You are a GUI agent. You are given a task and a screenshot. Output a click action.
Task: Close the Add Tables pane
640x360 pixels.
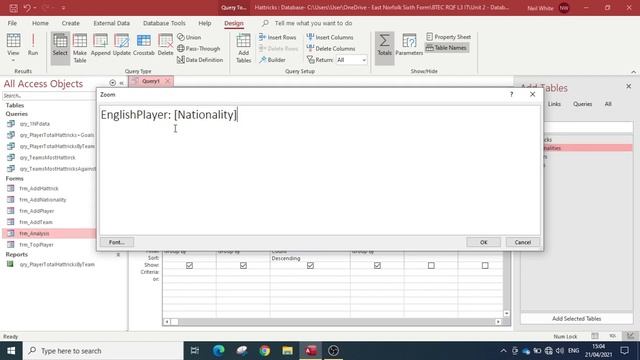[x=629, y=86]
